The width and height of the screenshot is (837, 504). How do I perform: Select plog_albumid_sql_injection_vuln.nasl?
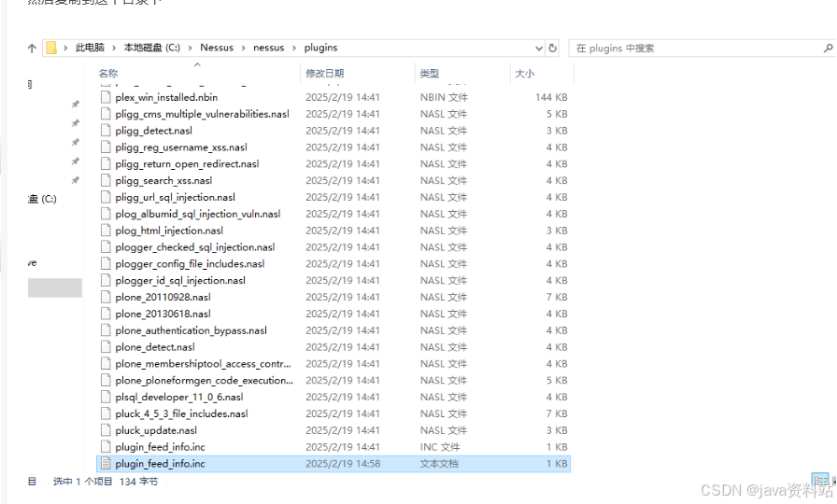[x=197, y=214]
